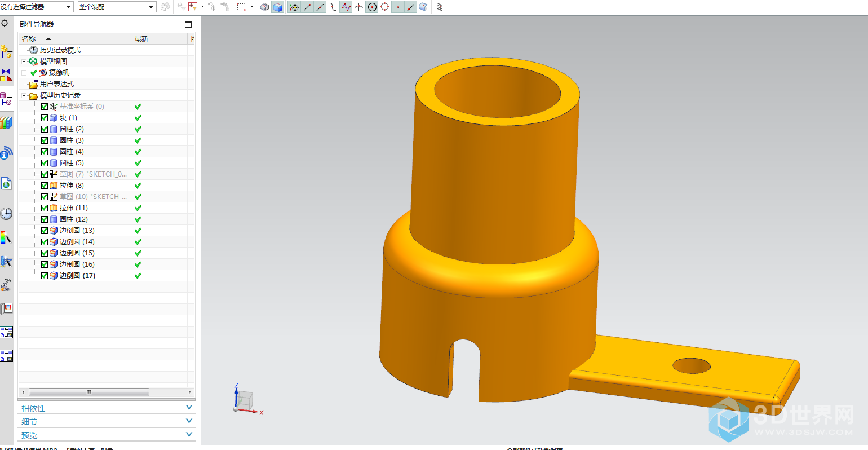Open the 没有选择过滤器 dropdown

37,7
